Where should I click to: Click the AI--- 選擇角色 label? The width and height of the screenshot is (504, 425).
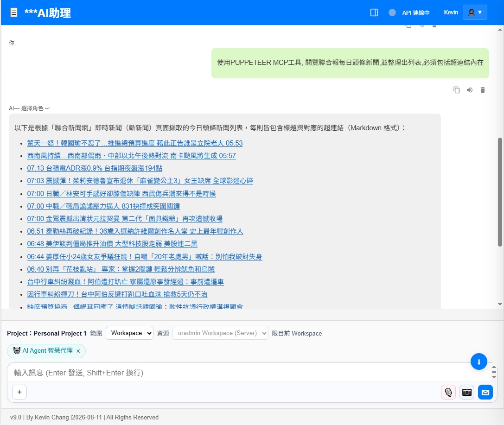point(29,108)
